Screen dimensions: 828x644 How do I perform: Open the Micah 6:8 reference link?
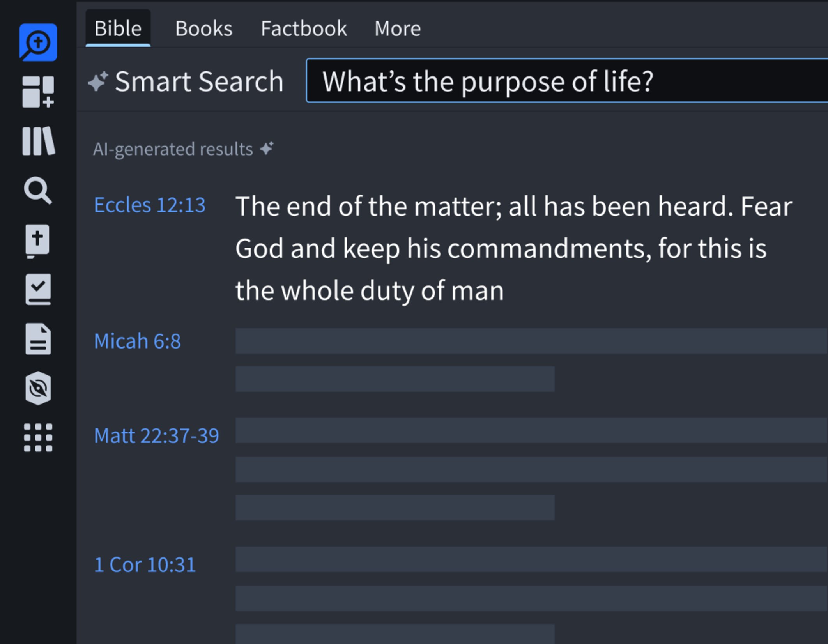coord(138,341)
